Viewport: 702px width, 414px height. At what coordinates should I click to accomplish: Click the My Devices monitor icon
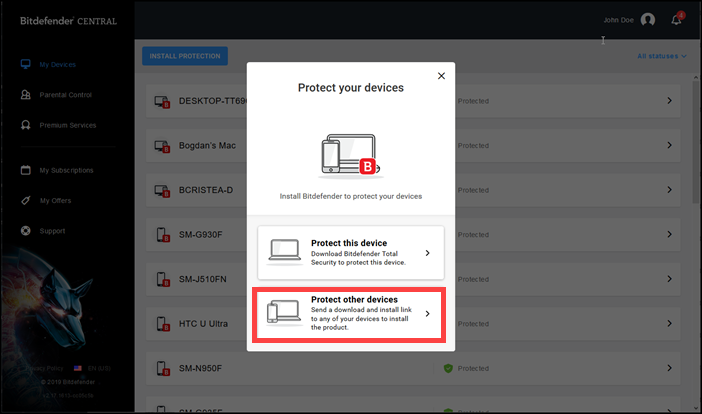(x=26, y=64)
